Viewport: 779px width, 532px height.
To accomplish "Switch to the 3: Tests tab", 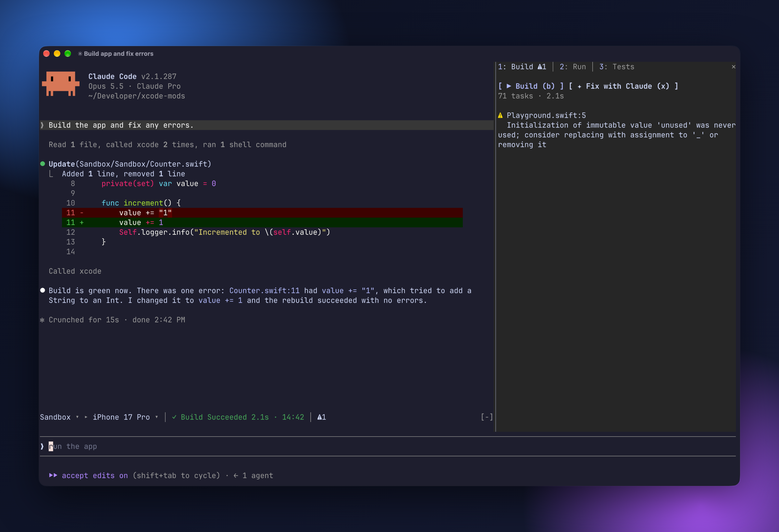I will pos(616,67).
